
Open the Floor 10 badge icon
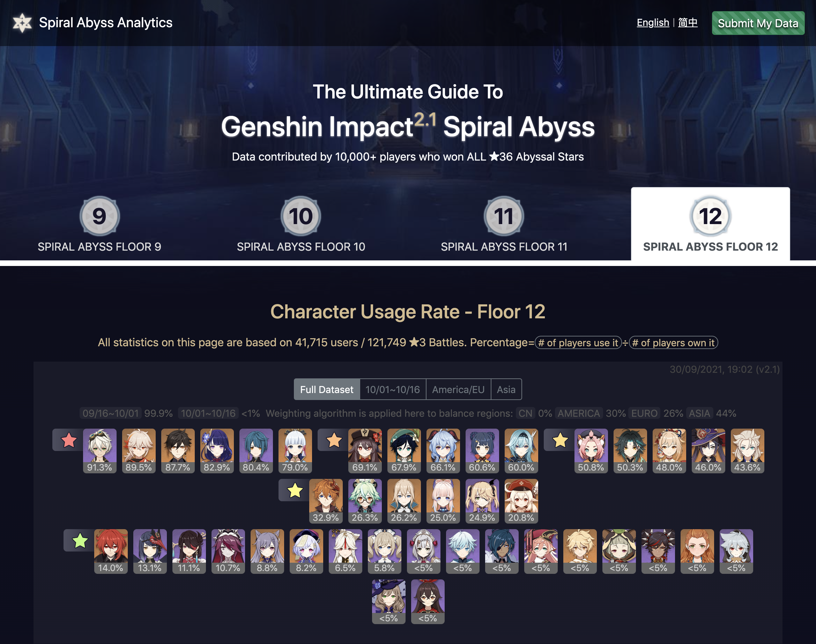coord(301,216)
